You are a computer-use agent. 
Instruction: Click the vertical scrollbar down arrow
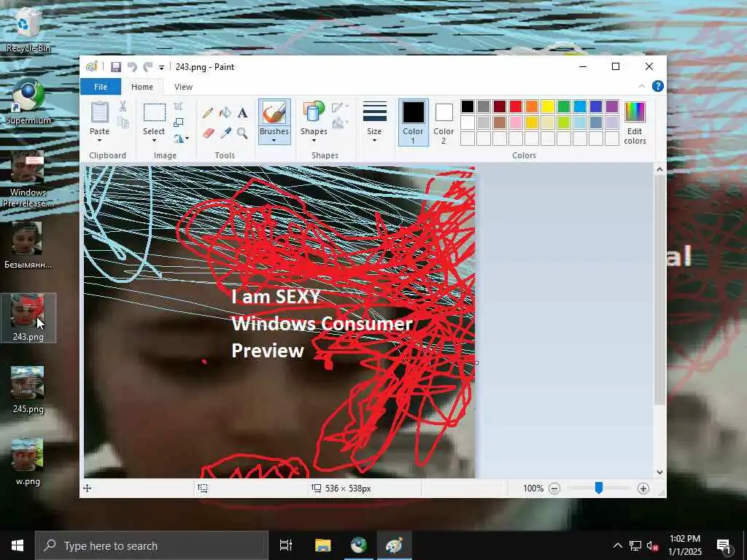(x=659, y=472)
